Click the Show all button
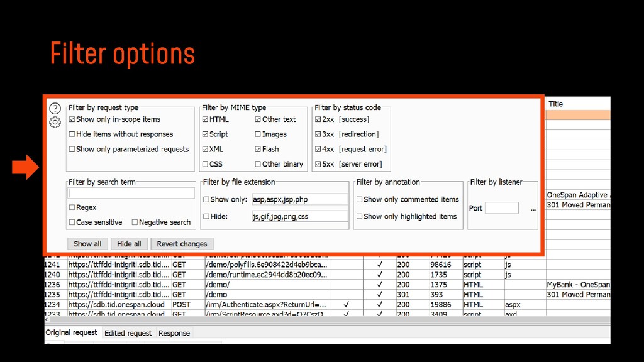The width and height of the screenshot is (644, 362). click(x=87, y=244)
